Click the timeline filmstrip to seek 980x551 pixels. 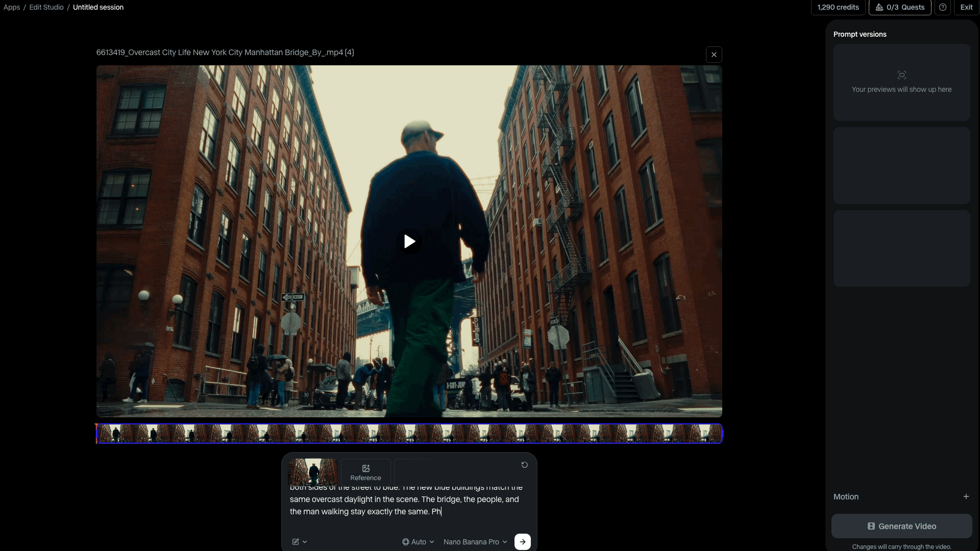click(x=409, y=434)
